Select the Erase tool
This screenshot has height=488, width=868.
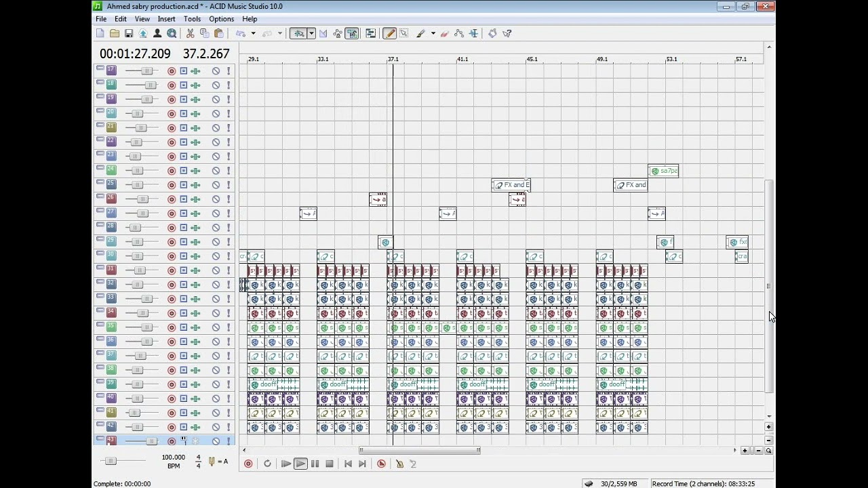445,33
